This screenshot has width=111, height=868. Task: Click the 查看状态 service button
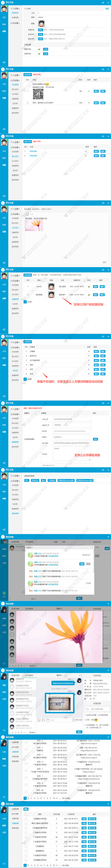35,480
